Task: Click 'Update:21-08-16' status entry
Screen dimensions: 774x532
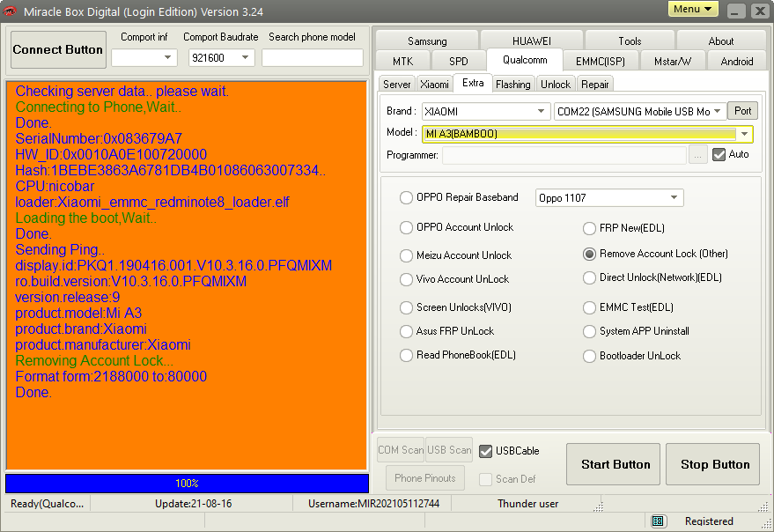Action: tap(193, 504)
